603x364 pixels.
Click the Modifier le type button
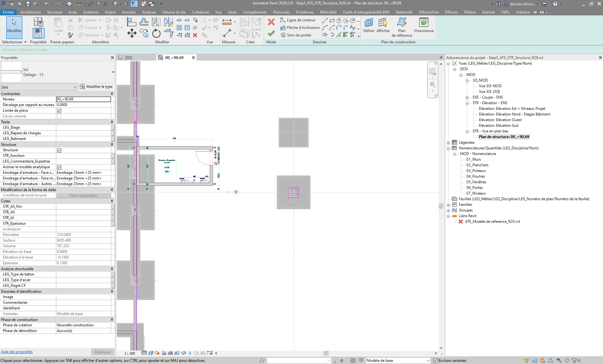[x=96, y=87]
